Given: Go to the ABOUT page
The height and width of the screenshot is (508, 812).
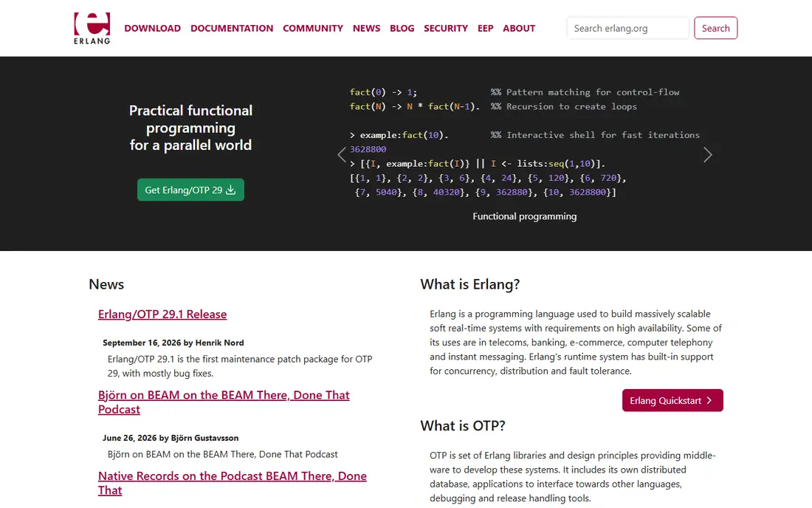Looking at the screenshot, I should (519, 29).
